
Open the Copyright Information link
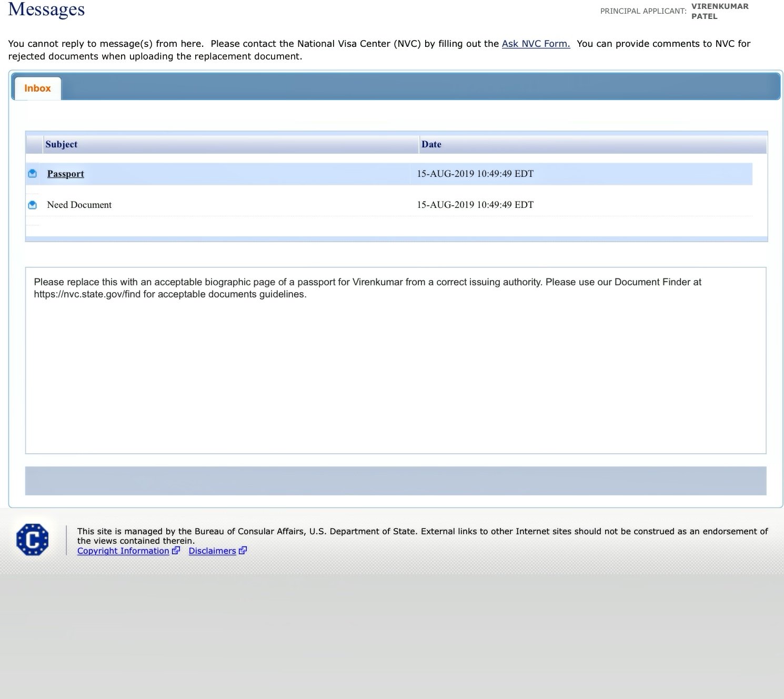tap(123, 551)
